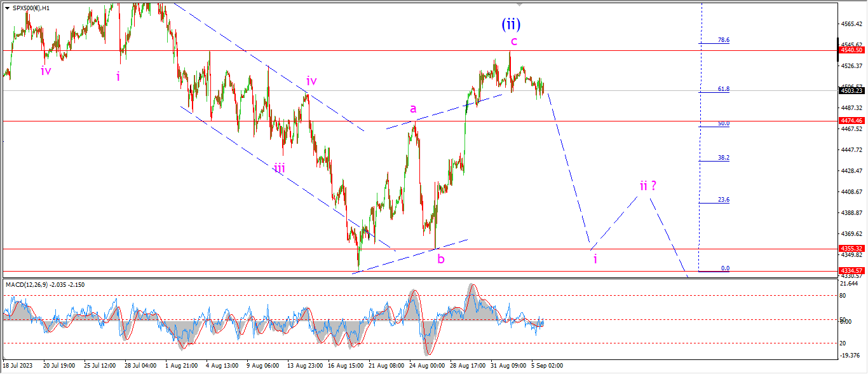Click 4565.42 on the price axis
Screen dimensions: 868x374
click(853, 24)
